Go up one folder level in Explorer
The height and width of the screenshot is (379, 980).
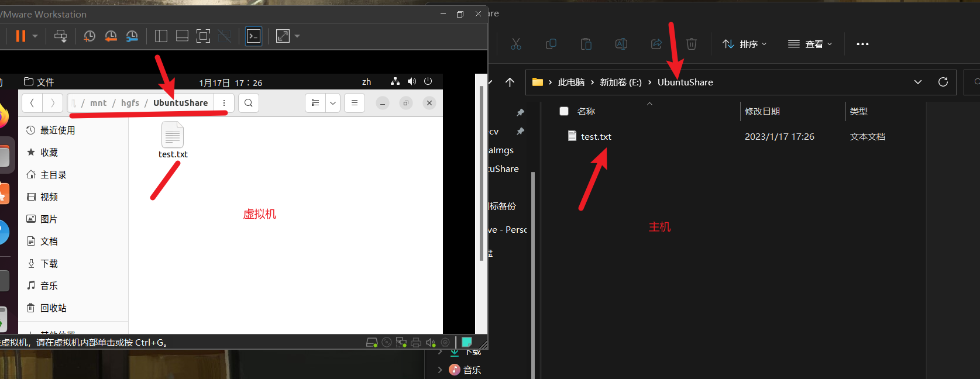tap(510, 82)
